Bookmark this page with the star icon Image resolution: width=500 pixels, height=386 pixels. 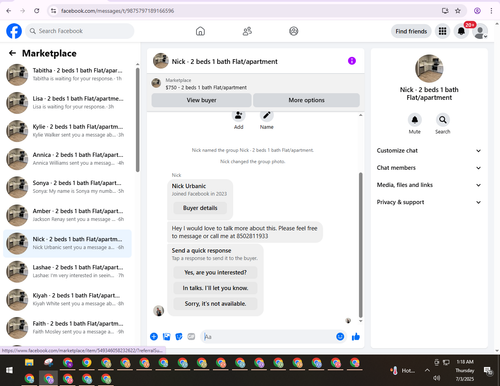(x=458, y=11)
